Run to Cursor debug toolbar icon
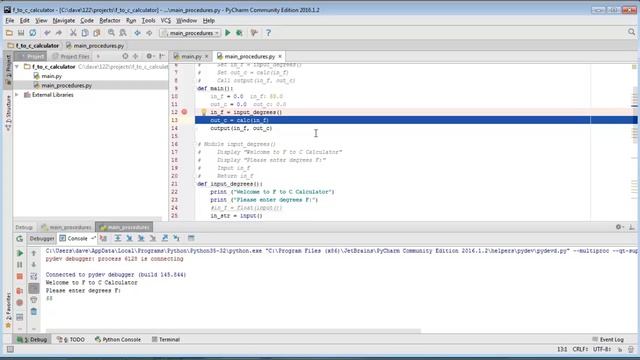This screenshot has height=360, width=640. [176, 238]
